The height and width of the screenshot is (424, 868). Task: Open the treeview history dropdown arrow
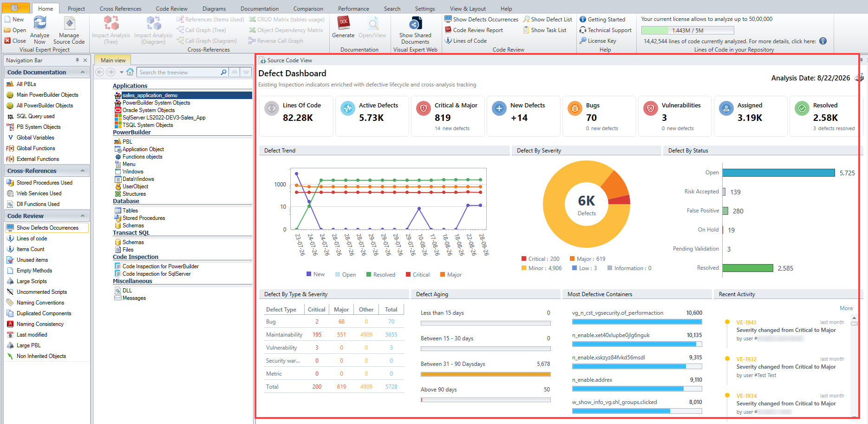(122, 72)
